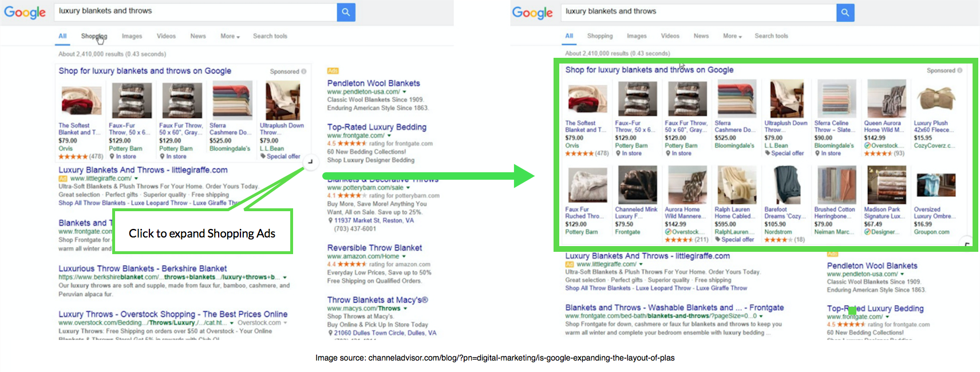Open gray Overstock.com dropdown arrow

coord(285,323)
